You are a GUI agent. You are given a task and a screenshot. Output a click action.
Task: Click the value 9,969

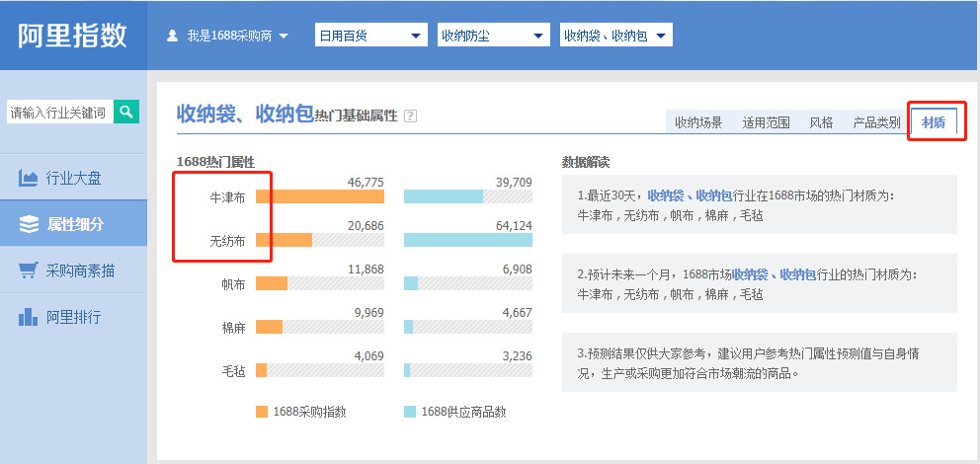[x=369, y=312]
